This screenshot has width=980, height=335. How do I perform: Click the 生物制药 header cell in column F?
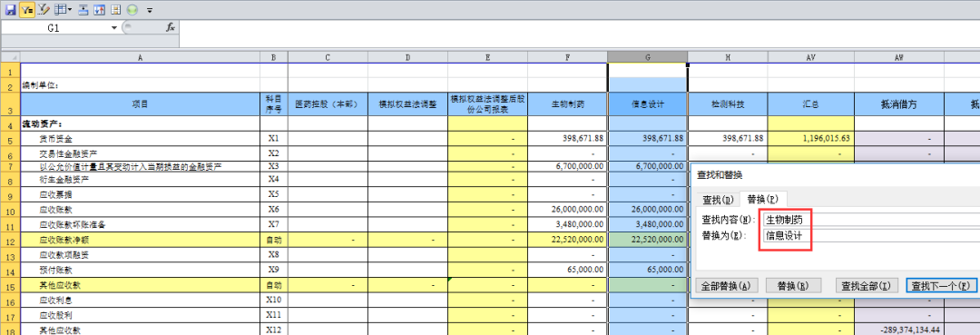pos(567,104)
